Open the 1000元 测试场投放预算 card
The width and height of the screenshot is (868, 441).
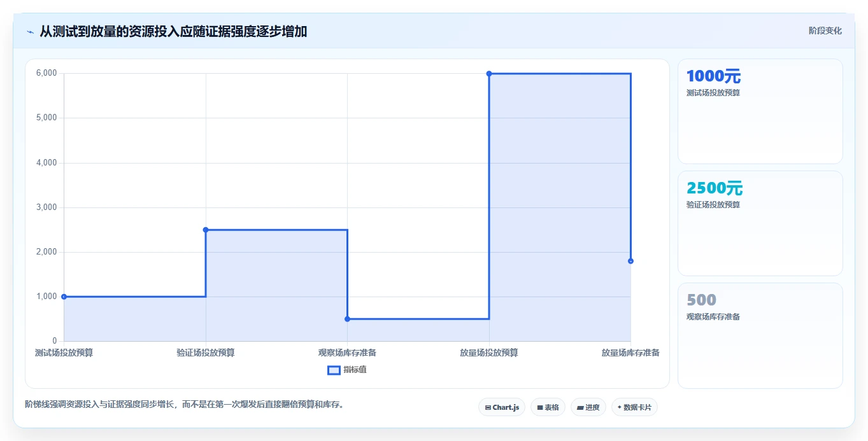[760, 111]
